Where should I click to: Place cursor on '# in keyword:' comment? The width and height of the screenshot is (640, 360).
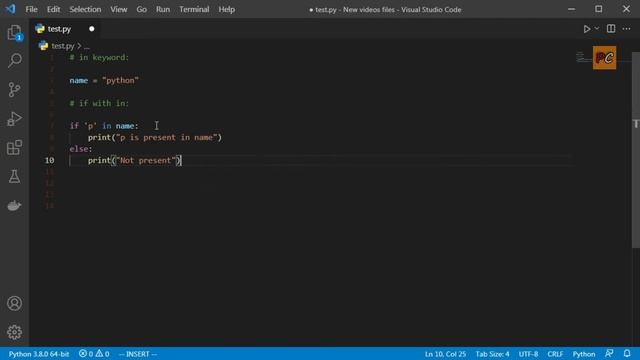99,58
